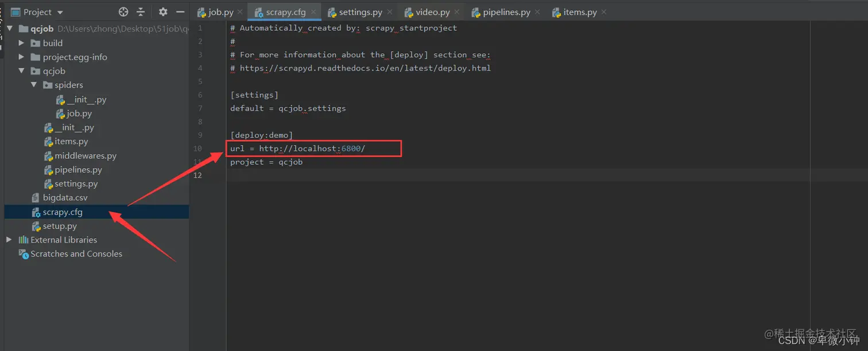868x351 pixels.
Task: Switch to the video.py tab
Action: (433, 12)
